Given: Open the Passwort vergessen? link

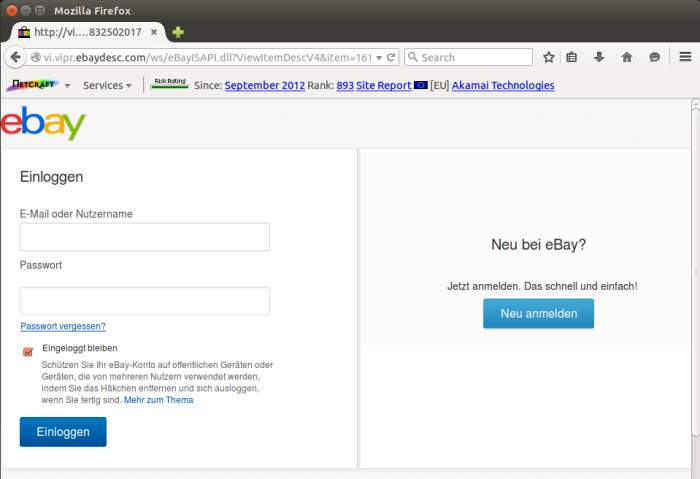Looking at the screenshot, I should point(63,326).
